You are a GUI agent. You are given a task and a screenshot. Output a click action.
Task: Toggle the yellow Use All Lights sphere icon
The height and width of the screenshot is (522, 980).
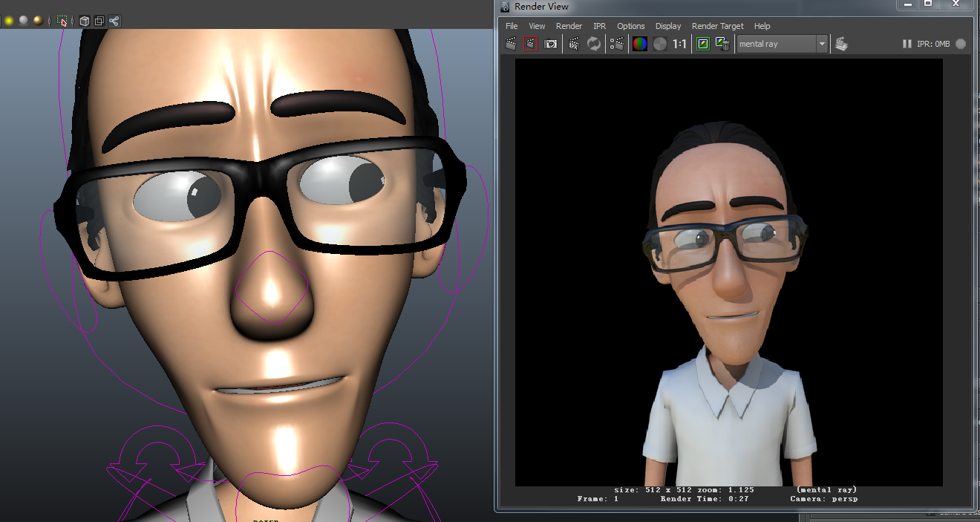point(9,21)
